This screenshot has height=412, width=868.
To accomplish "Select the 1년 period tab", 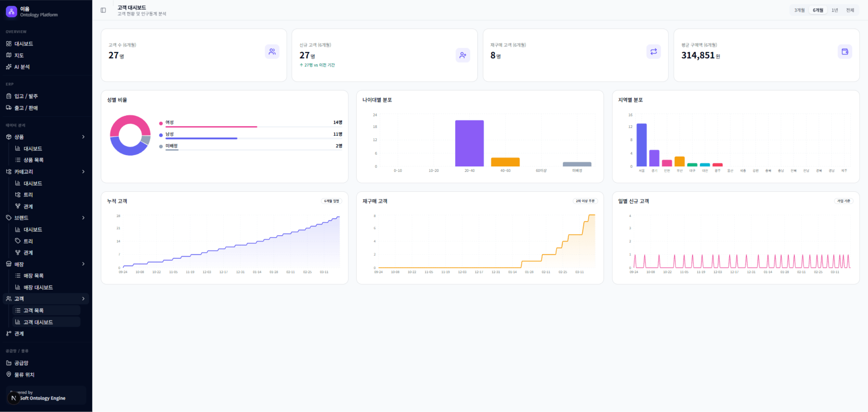I will point(834,10).
